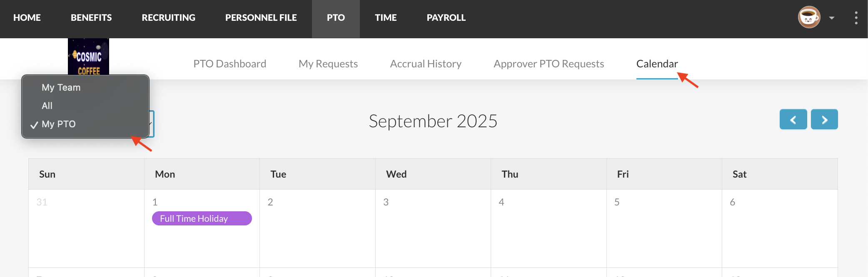Advance to next month with right arrow
This screenshot has width=868, height=277.
click(824, 120)
